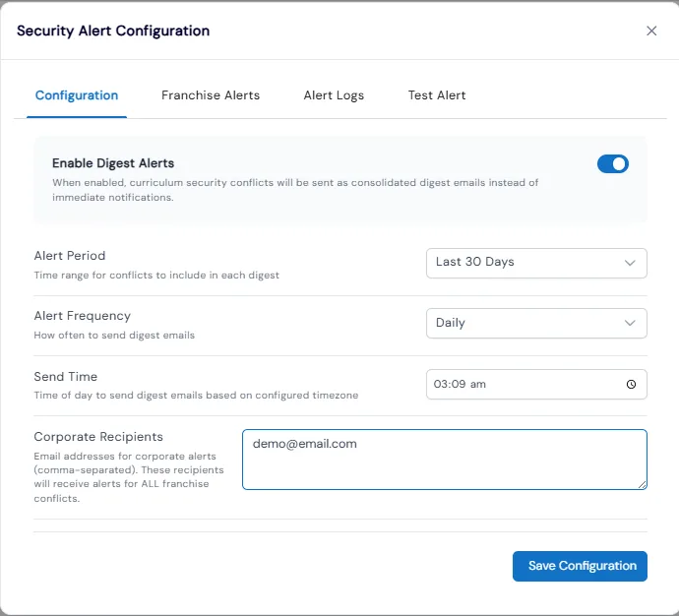Open the Franchise Alerts tab
679x616 pixels.
tap(211, 95)
